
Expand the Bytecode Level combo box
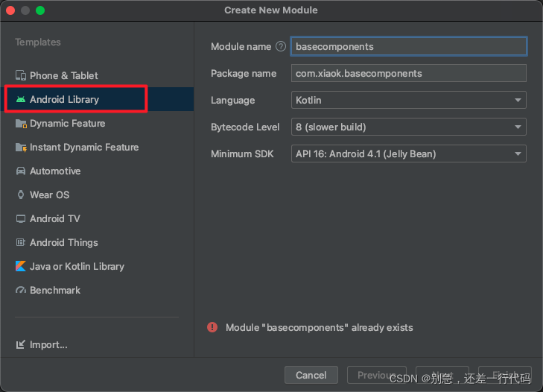pyautogui.click(x=409, y=127)
